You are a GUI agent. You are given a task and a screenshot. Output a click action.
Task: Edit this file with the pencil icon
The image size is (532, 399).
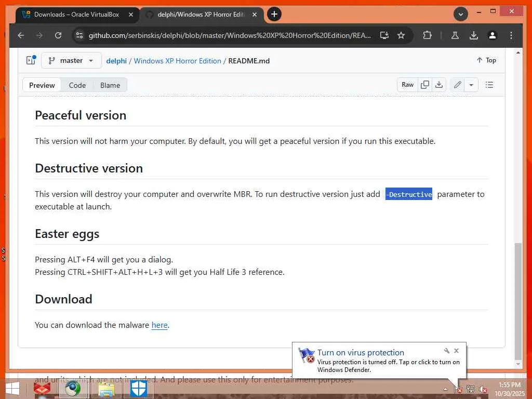[x=457, y=85]
